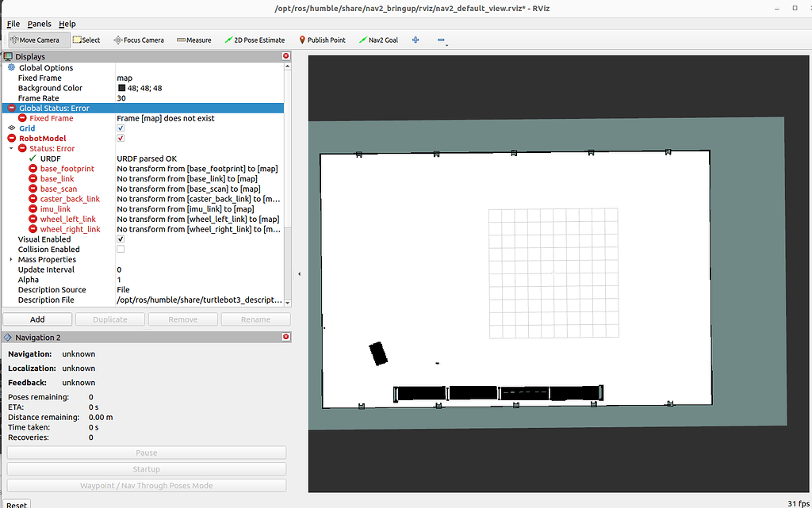
Task: Activate the Select tool in the toolbar
Action: [86, 39]
